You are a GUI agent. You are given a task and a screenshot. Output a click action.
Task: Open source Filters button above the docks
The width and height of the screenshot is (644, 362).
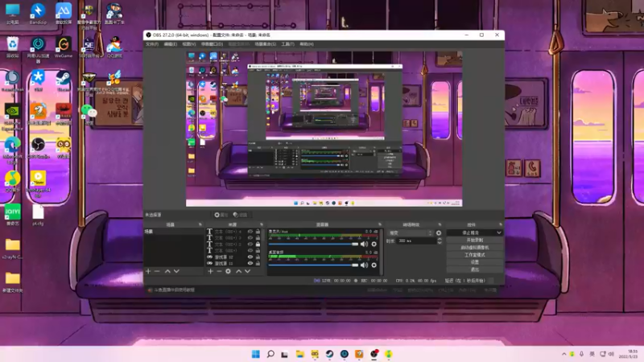click(x=240, y=215)
